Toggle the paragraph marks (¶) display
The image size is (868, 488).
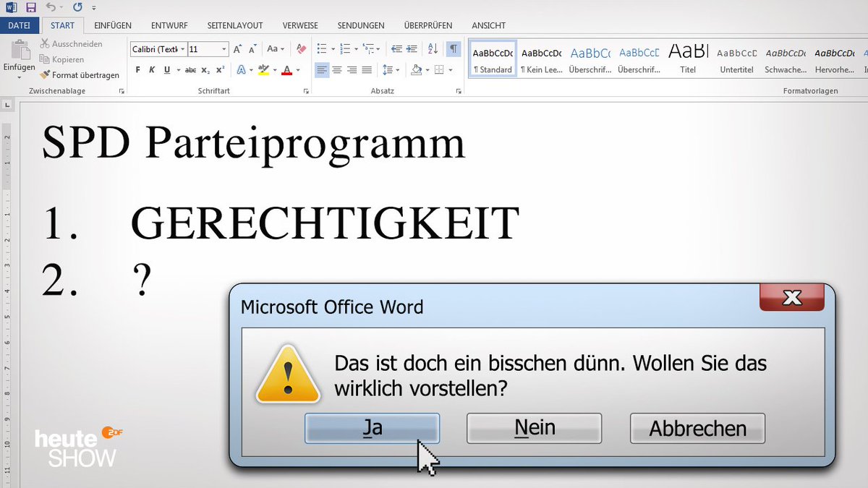(x=454, y=49)
